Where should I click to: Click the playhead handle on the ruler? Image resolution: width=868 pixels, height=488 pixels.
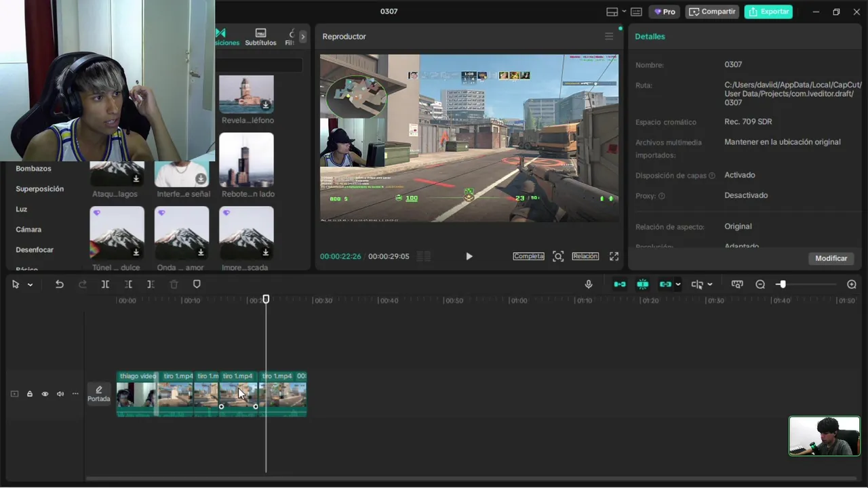[x=266, y=299]
